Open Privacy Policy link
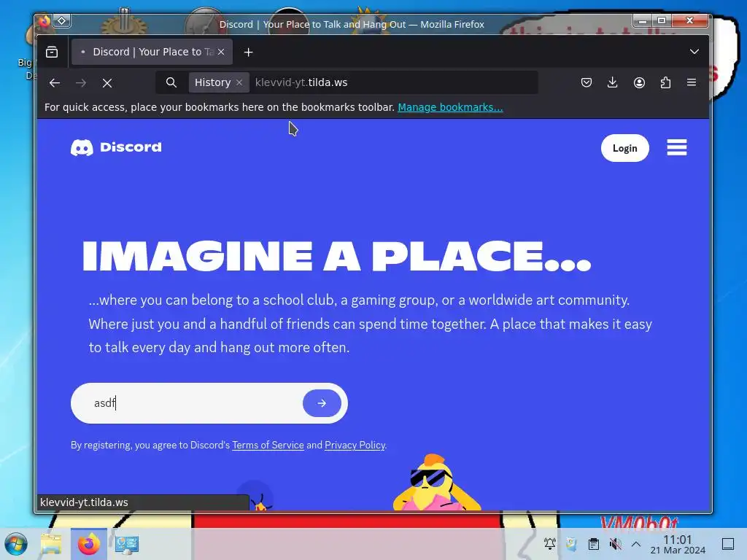The height and width of the screenshot is (560, 747). pyautogui.click(x=355, y=446)
